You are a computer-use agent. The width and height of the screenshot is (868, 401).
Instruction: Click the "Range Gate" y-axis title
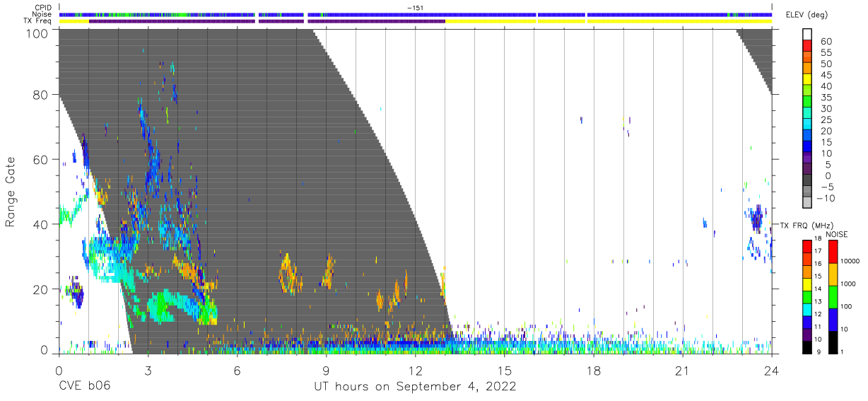point(11,192)
